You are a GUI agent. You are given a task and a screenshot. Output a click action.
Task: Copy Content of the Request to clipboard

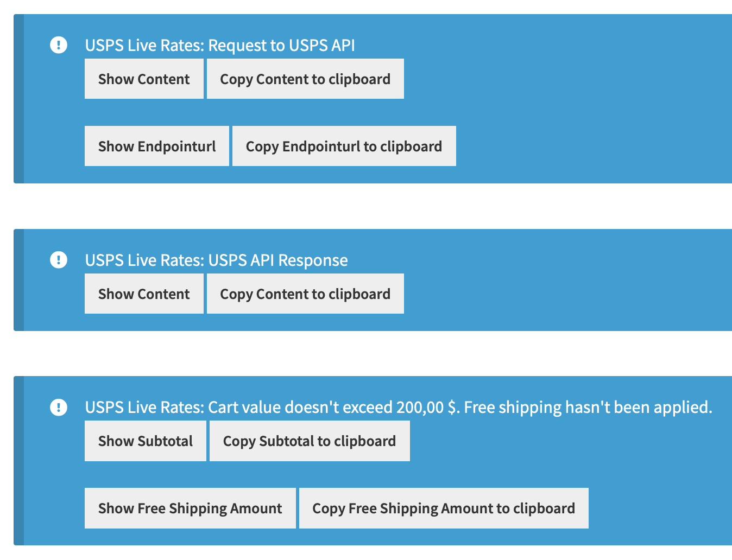pyautogui.click(x=305, y=79)
